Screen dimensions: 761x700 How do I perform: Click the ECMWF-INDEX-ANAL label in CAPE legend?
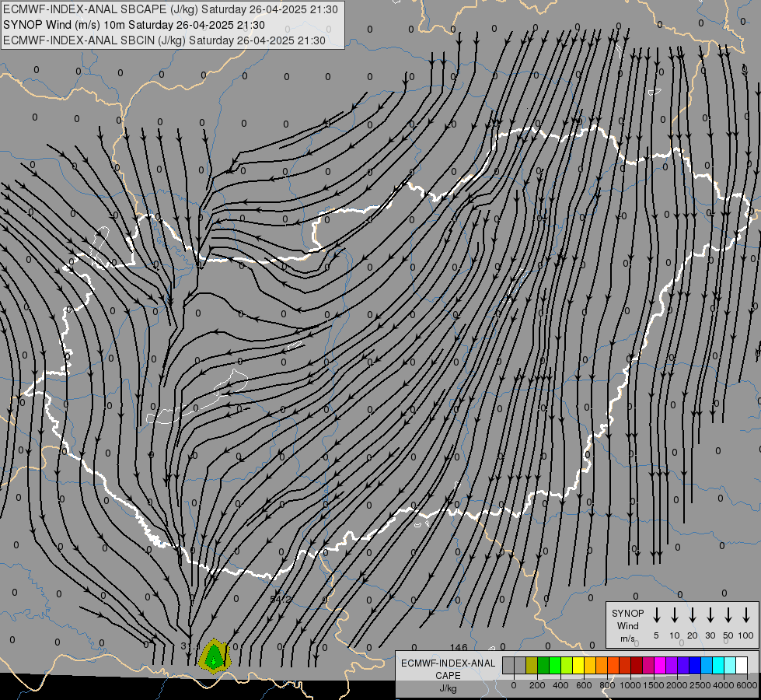tap(448, 663)
